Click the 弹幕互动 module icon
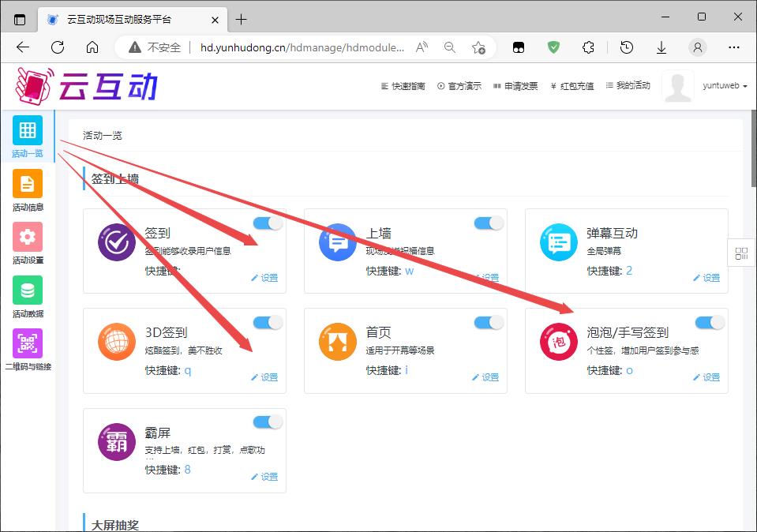The height and width of the screenshot is (532, 757). click(559, 242)
